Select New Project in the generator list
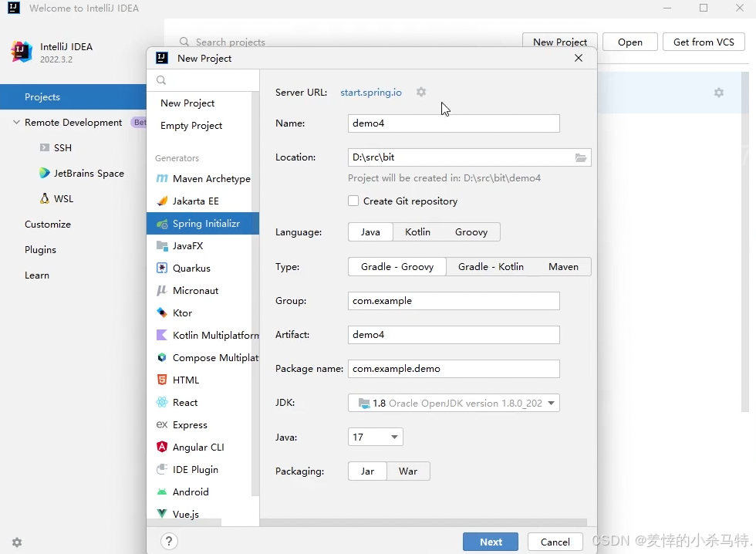 187,103
